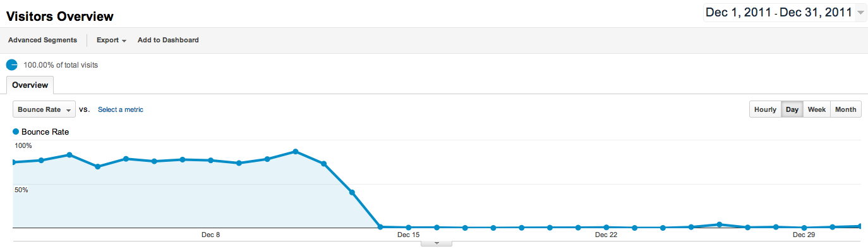The image size is (868, 251).
Task: Click the data point above Dec 22
Action: (x=606, y=227)
